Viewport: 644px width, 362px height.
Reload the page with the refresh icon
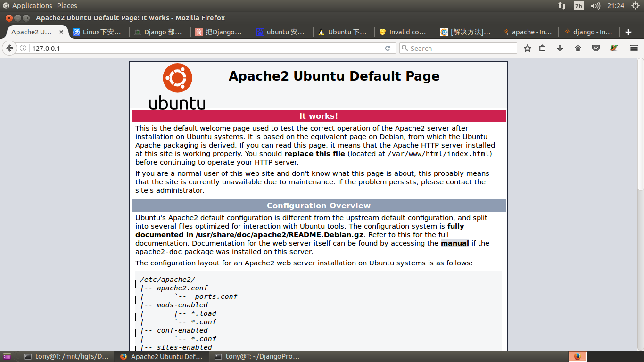tap(388, 48)
